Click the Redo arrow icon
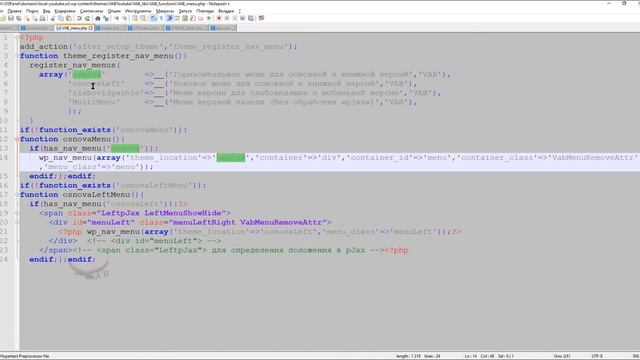The image size is (640, 360). point(87,18)
